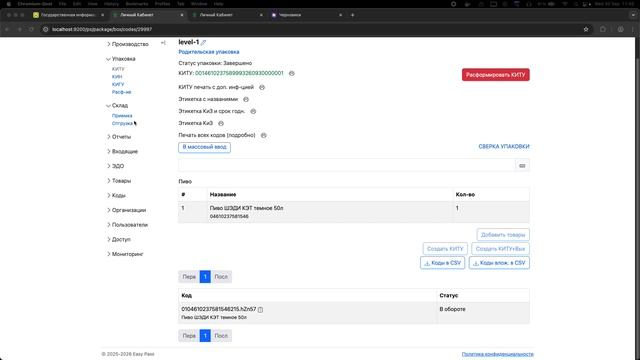The image size is (640, 360).
Task: Select the Пиво ШЭДИ КЭТ темное 50л product row
Action: [354, 212]
